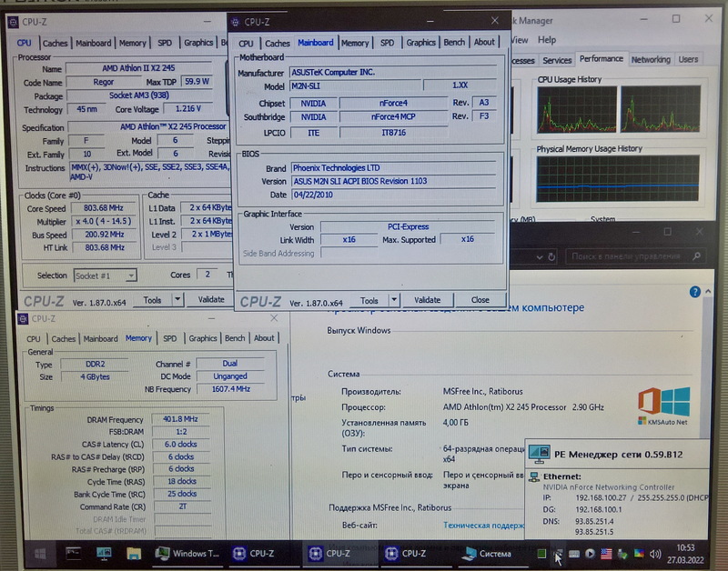The image size is (728, 571).
Task: Open Memory tab in processor CPU-Z window
Action: point(132,43)
